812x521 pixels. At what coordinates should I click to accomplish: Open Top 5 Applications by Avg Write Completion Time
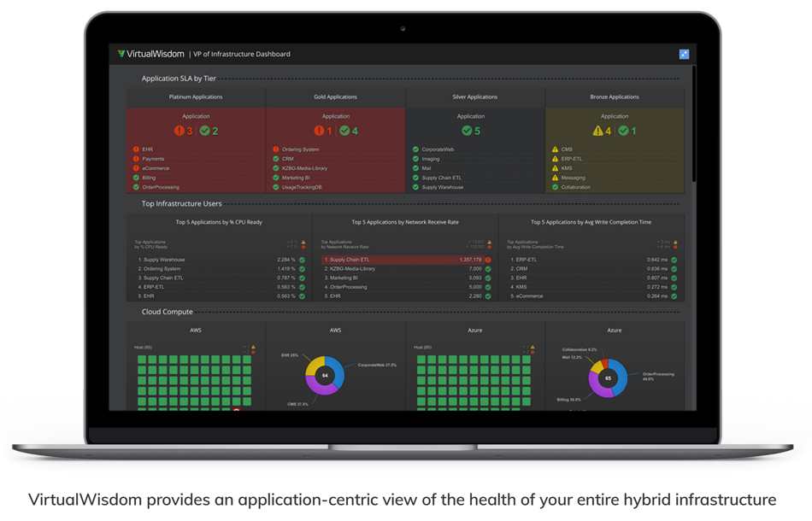click(591, 222)
